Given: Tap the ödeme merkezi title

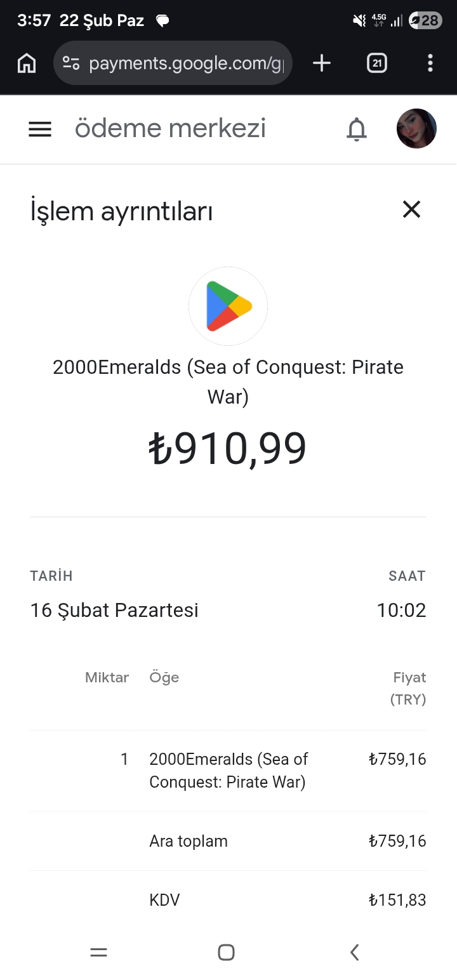Looking at the screenshot, I should pyautogui.click(x=170, y=129).
